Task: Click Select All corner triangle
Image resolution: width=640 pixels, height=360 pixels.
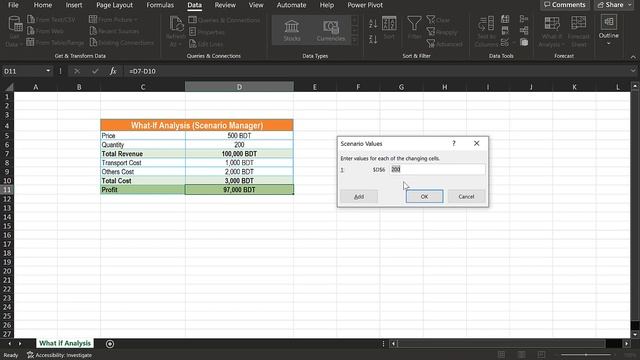Action: [9, 87]
